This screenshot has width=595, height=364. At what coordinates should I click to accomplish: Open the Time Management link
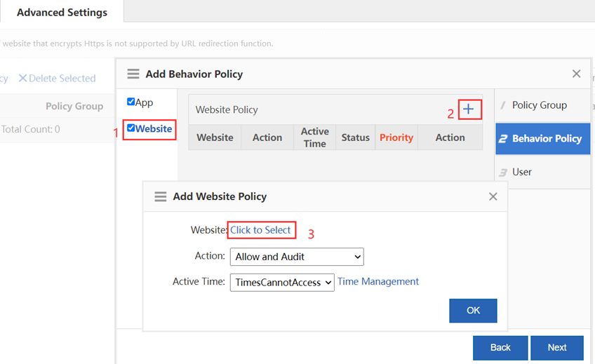point(378,282)
